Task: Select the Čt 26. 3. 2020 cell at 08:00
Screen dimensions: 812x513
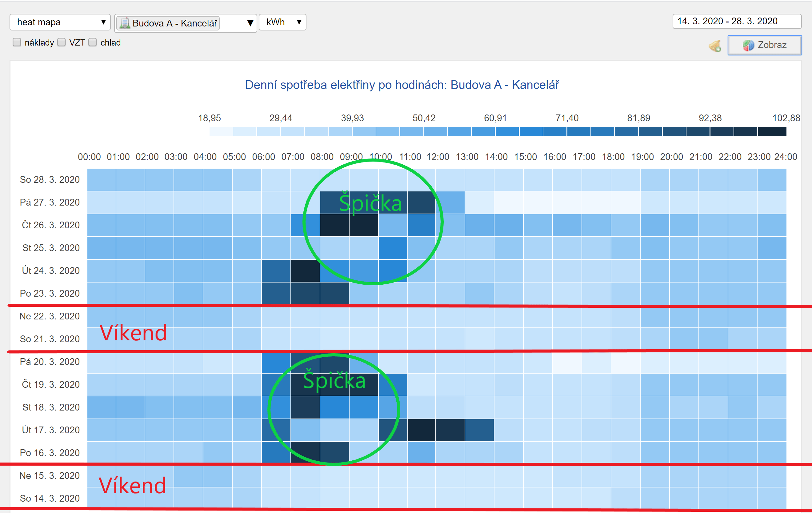Action: [x=334, y=225]
